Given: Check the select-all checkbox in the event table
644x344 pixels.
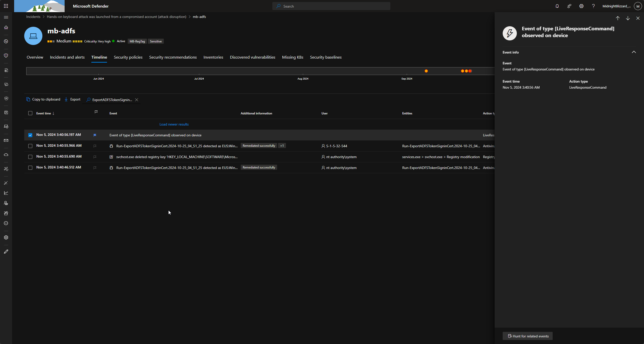Looking at the screenshot, I should click(x=30, y=113).
